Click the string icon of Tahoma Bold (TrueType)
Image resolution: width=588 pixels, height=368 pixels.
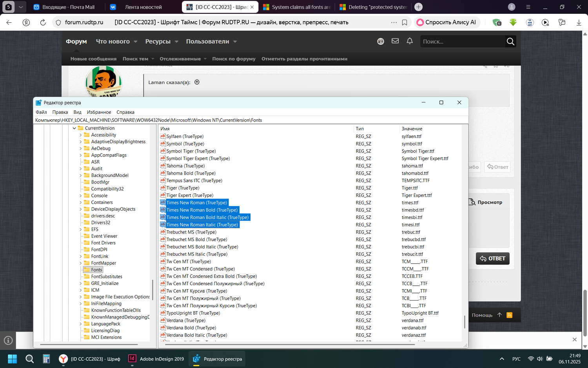click(163, 173)
